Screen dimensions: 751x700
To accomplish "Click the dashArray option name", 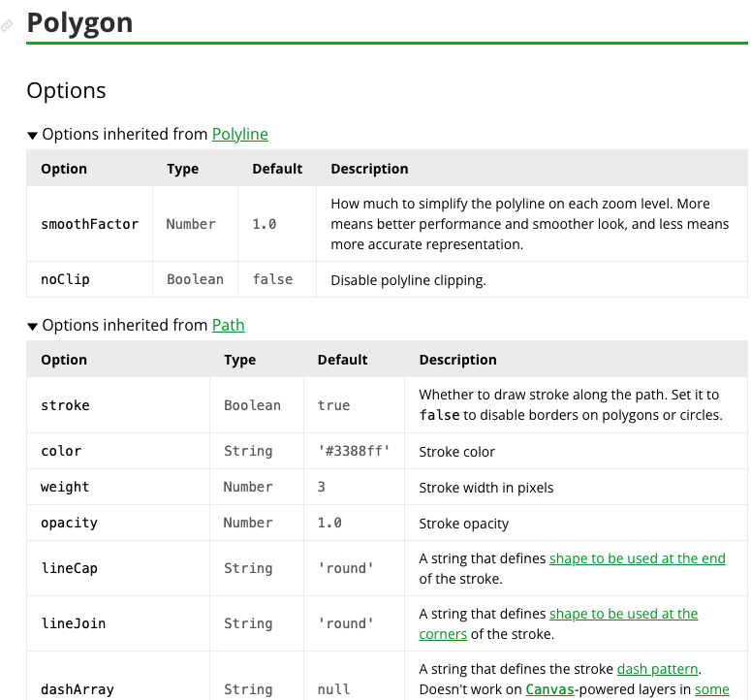I will pos(78,689).
